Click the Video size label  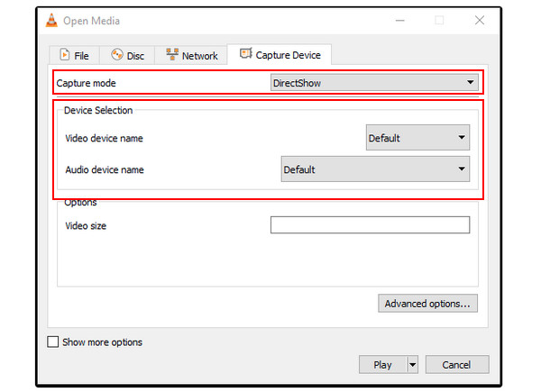[86, 226]
